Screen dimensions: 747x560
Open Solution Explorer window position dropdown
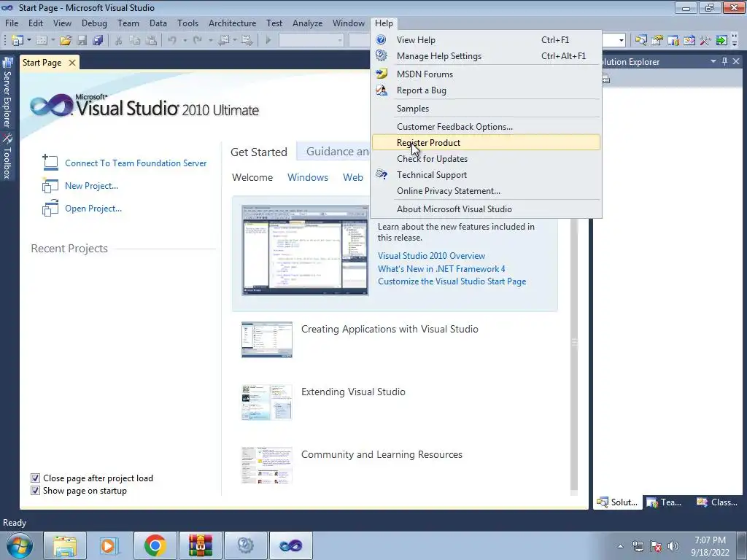(x=713, y=61)
